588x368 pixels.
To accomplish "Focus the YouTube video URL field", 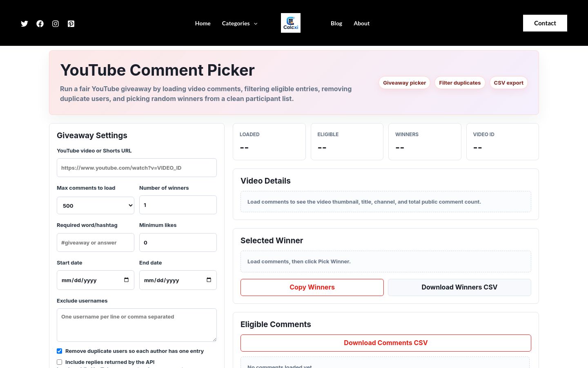I will coord(137,168).
